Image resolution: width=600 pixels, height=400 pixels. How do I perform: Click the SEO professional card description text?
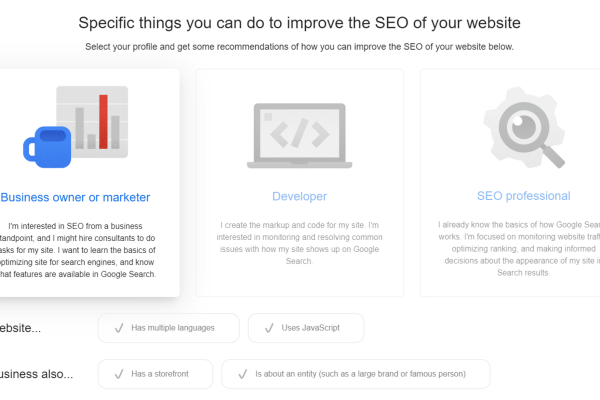[519, 249]
